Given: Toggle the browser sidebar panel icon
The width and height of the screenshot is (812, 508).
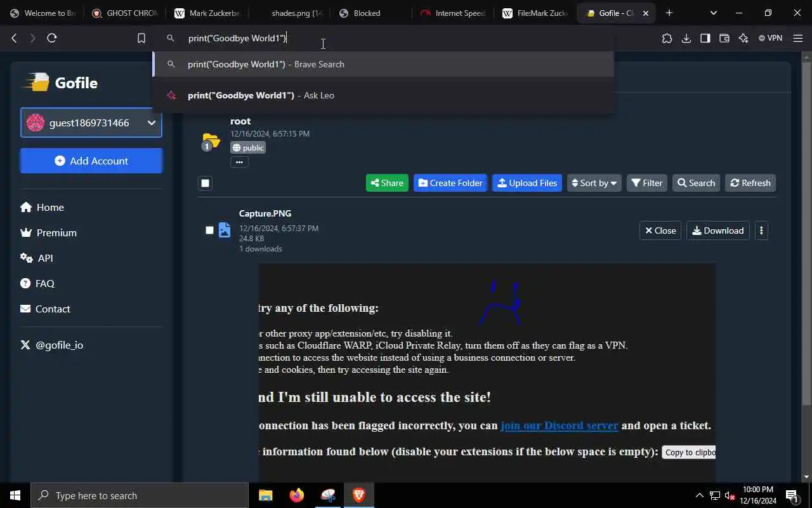Looking at the screenshot, I should [705, 38].
